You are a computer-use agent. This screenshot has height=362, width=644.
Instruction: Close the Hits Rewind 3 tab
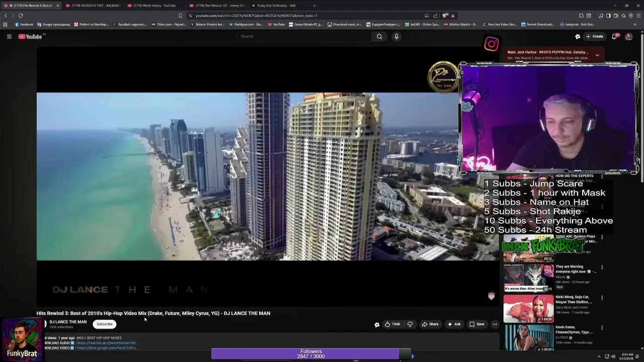coord(57,6)
